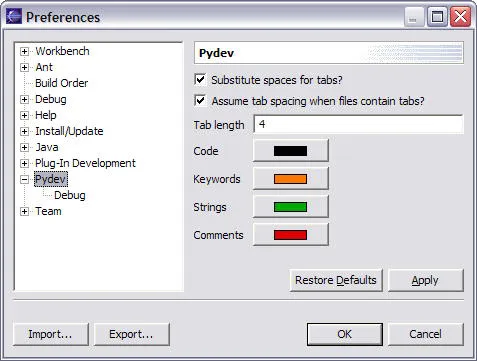Select the Help preferences entry

pos(46,115)
